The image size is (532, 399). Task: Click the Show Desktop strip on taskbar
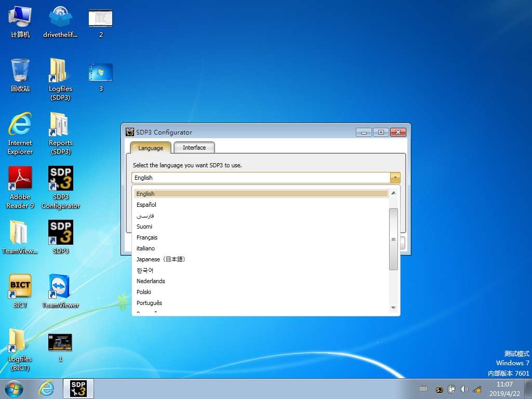pyautogui.click(x=528, y=389)
